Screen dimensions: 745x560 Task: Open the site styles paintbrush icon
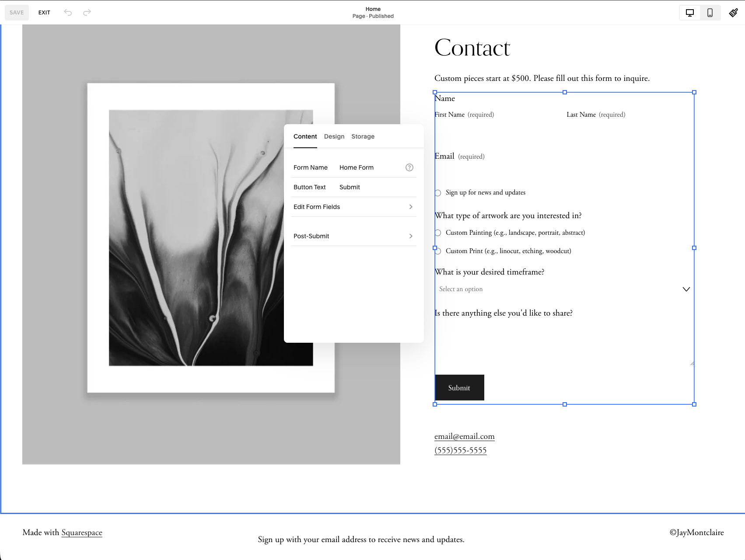[x=734, y=13]
